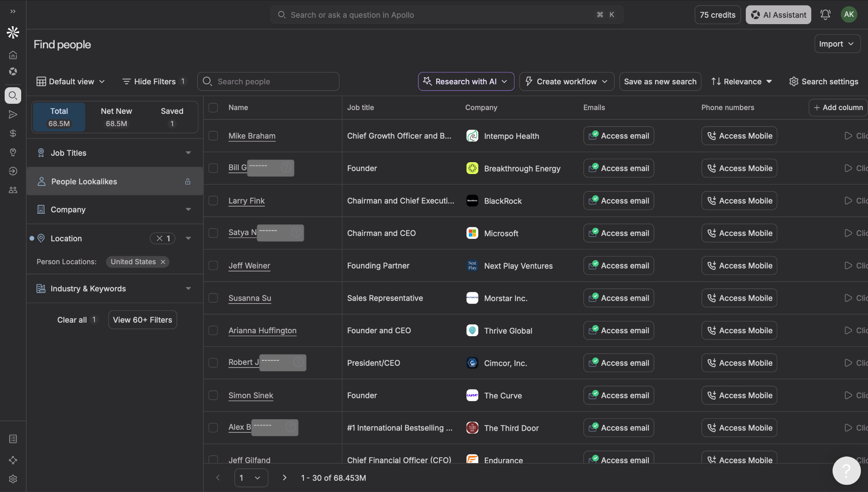Screen dimensions: 868x492
Task: Expand the collapsed left sidebar
Action: 13,11
